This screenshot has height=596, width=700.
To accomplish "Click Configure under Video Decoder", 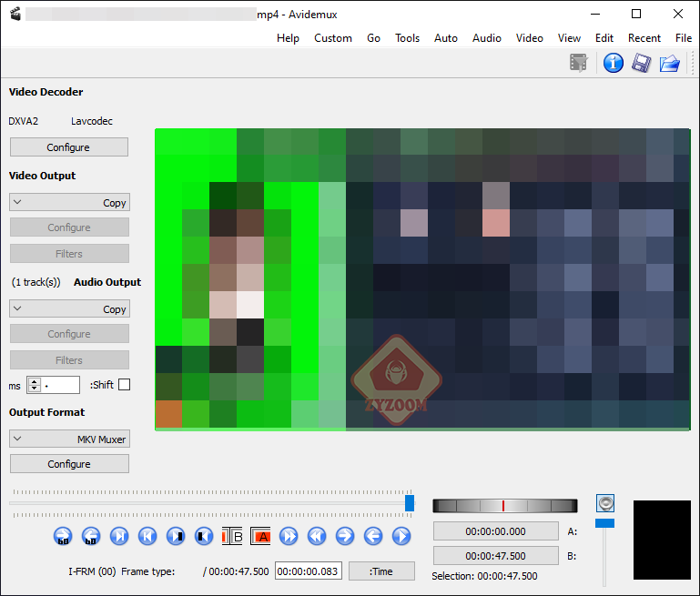I will pyautogui.click(x=69, y=147).
